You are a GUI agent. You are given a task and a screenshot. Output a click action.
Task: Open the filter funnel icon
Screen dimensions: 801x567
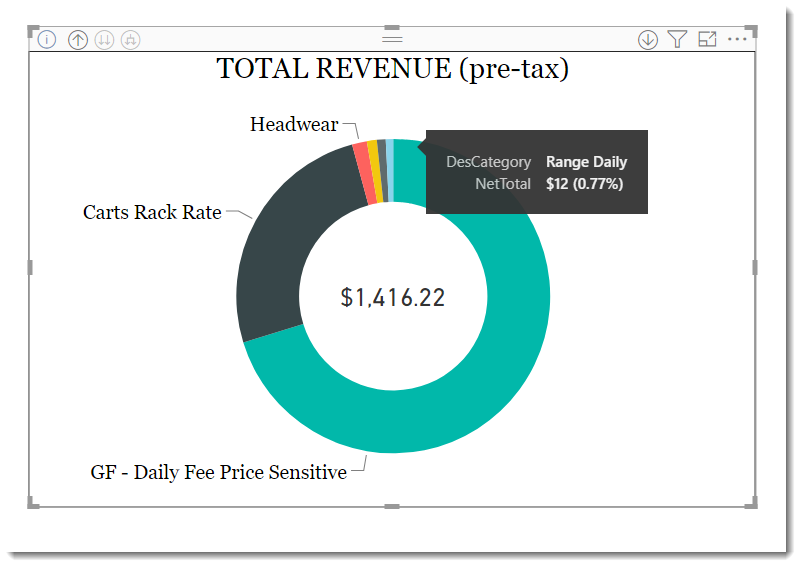click(x=677, y=39)
